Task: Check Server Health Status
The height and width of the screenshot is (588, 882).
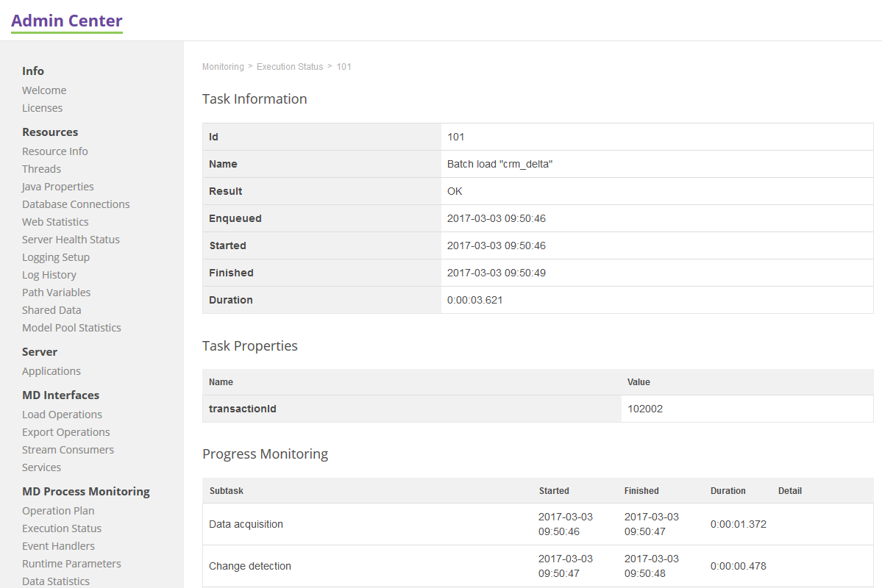Action: (x=71, y=240)
